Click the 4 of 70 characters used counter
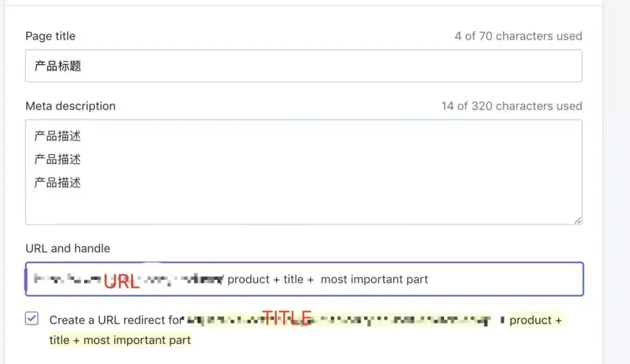This screenshot has height=364, width=630. point(519,36)
